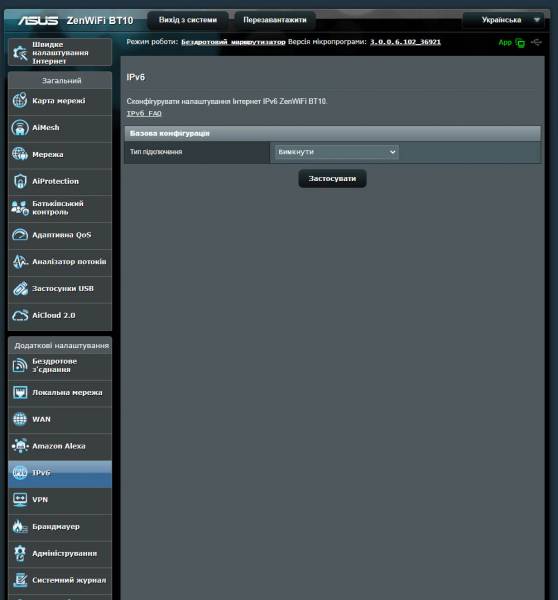Open VPN menu entry
558x600 pixels.
60,500
